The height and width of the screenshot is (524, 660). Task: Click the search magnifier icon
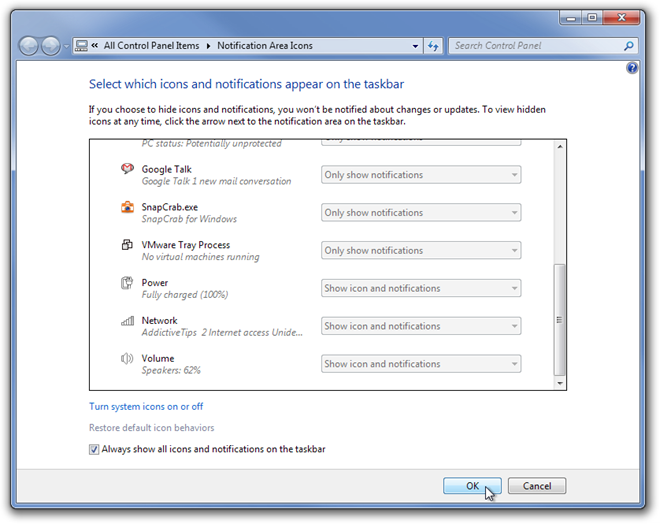pyautogui.click(x=628, y=45)
